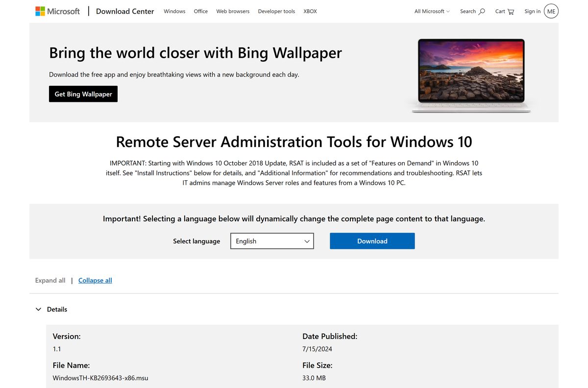This screenshot has height=388, width=588.
Task: Open the Web browsers menu item
Action: click(x=233, y=11)
